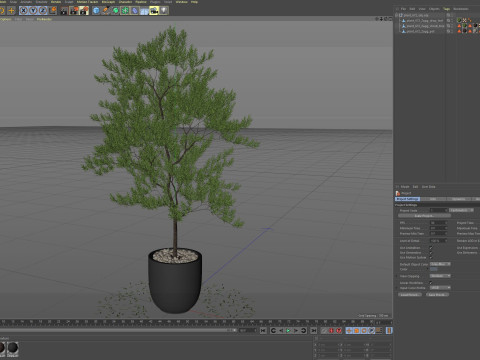Open the viewport Options menu
The image size is (480, 360).
coord(6,19)
